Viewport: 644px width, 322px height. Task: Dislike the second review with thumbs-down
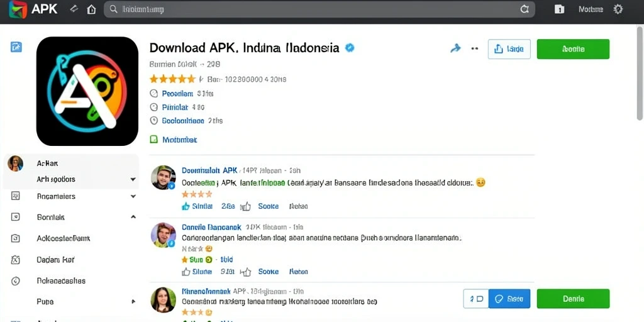click(x=246, y=272)
